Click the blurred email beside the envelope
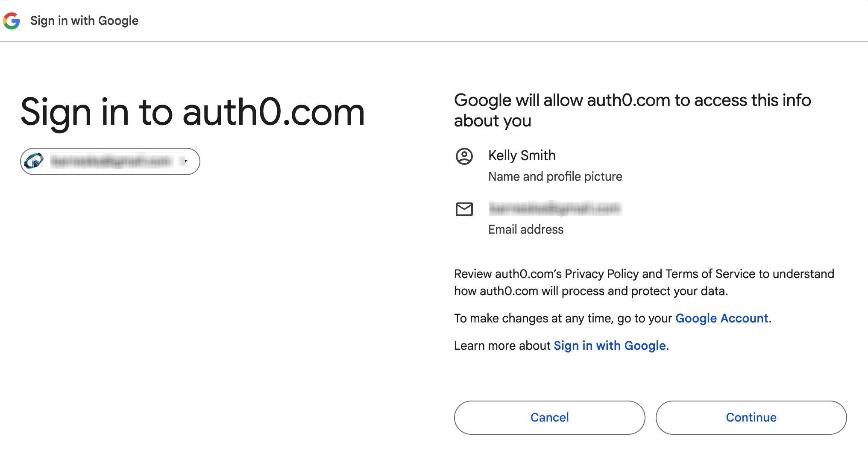 pos(555,208)
